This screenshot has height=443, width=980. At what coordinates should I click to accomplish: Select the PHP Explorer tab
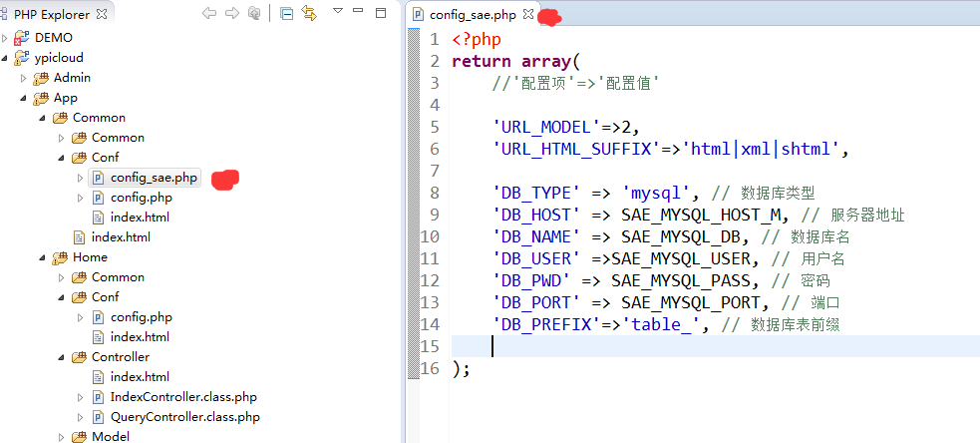(x=50, y=15)
